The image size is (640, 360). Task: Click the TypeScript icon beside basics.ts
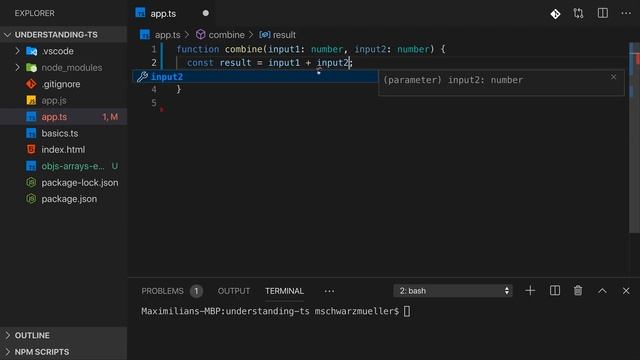[x=31, y=133]
